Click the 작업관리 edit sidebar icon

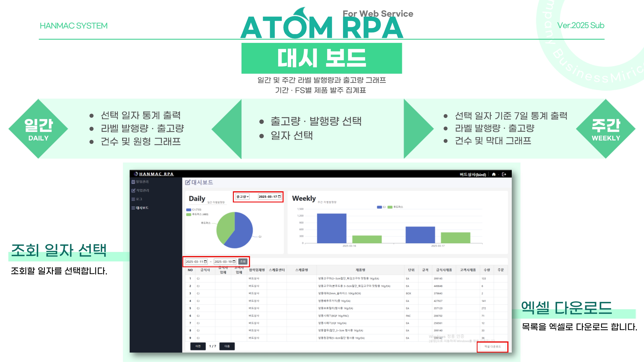click(133, 190)
